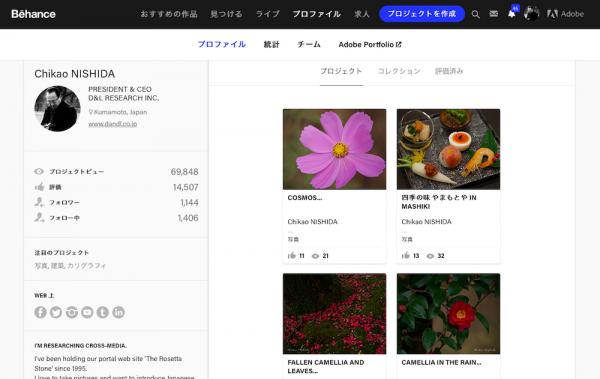Open the COSMOS... project title
Image resolution: width=600 pixels, height=379 pixels.
[305, 198]
